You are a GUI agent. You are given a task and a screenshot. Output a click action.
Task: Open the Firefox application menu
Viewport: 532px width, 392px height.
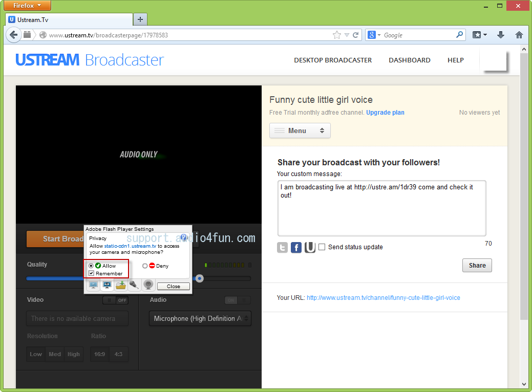27,6
